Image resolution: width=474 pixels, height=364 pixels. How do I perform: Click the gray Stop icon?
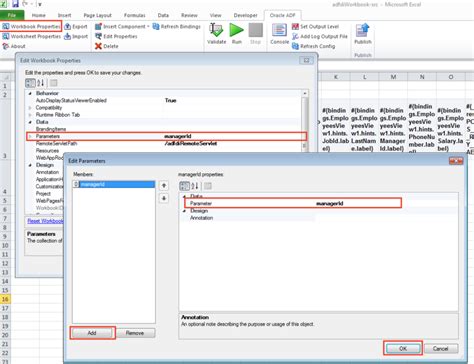click(x=256, y=30)
